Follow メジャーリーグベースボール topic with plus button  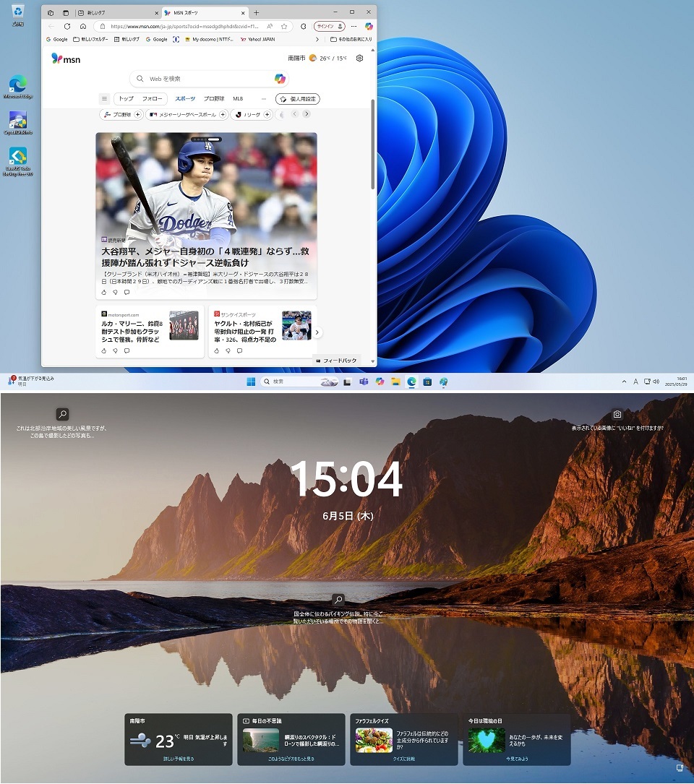(223, 114)
